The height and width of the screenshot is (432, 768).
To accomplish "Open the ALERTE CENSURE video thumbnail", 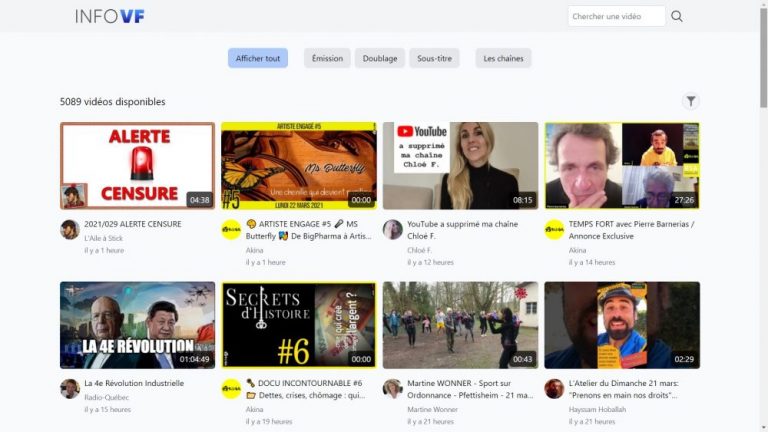I will click(x=138, y=166).
